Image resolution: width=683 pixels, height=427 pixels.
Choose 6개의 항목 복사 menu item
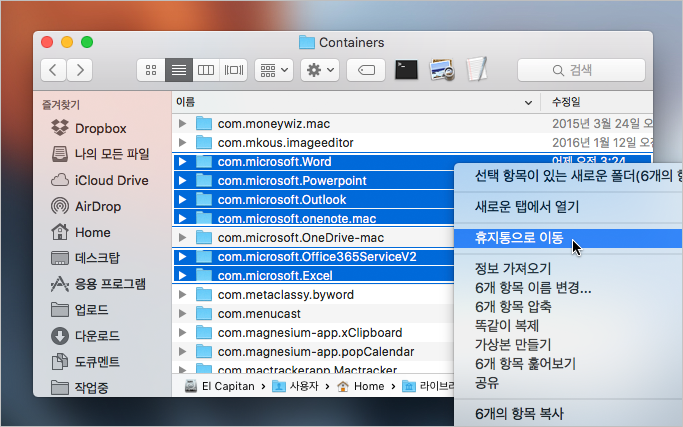pos(568,413)
